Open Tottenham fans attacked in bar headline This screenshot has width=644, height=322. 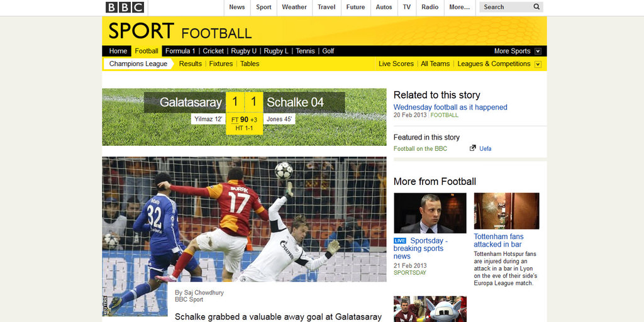point(499,240)
